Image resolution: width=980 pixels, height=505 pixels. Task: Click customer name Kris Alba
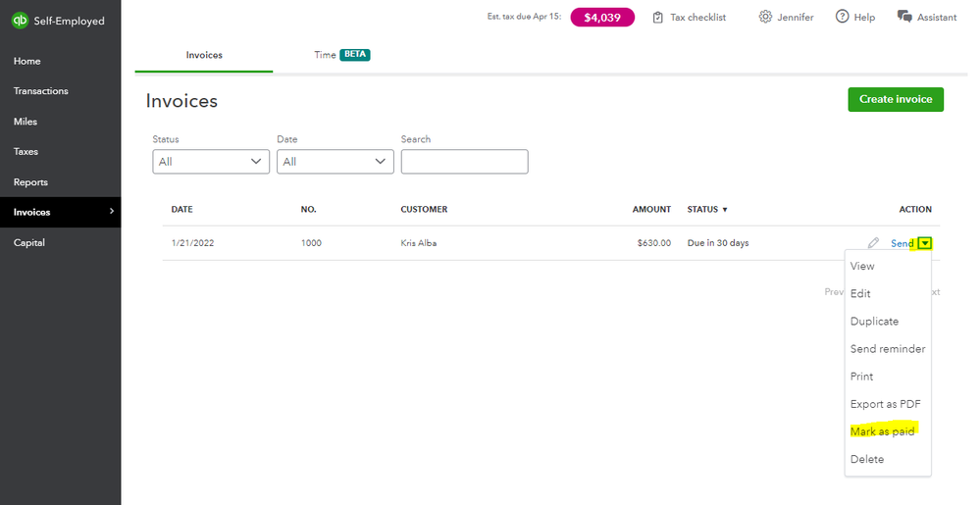[419, 243]
